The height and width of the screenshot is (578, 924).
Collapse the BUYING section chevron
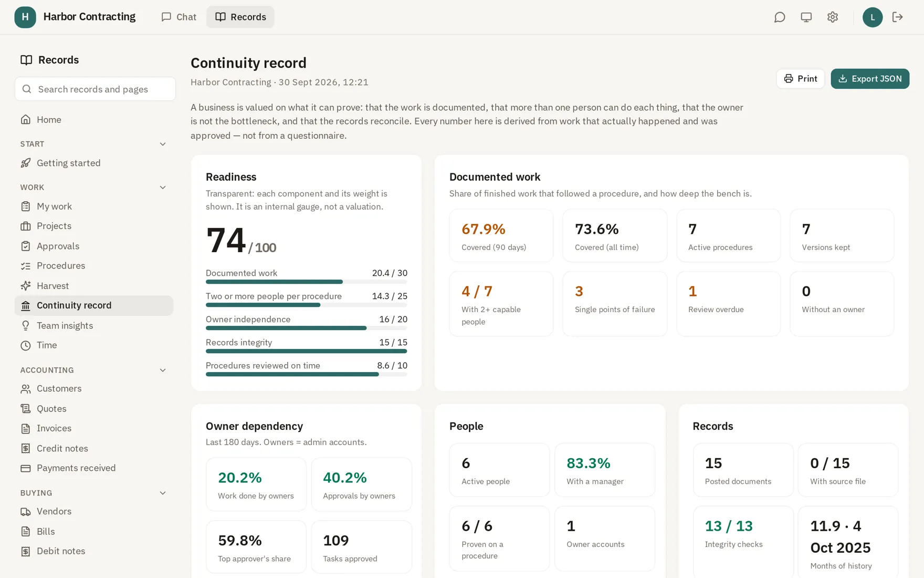[163, 493]
